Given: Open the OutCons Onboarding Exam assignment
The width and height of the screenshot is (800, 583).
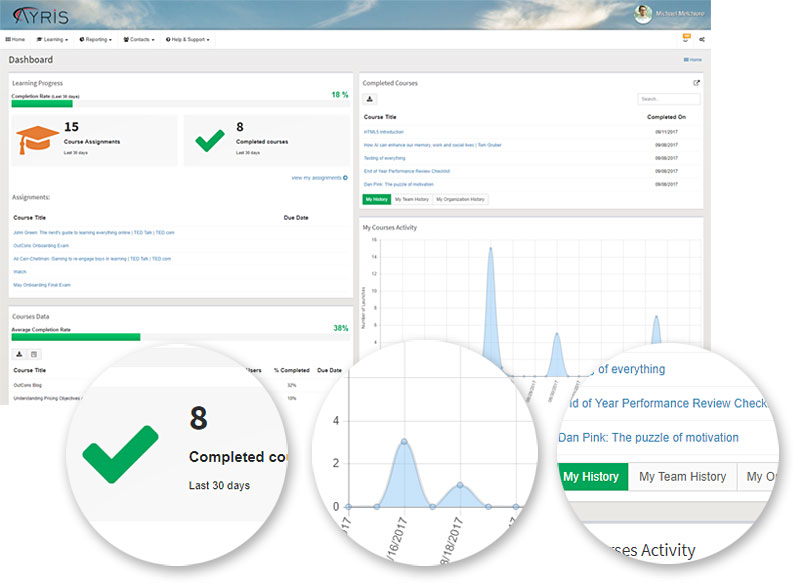Looking at the screenshot, I should [x=41, y=245].
